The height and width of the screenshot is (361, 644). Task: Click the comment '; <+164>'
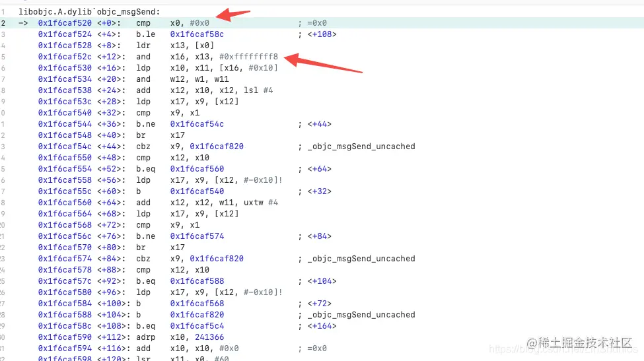tap(317, 326)
